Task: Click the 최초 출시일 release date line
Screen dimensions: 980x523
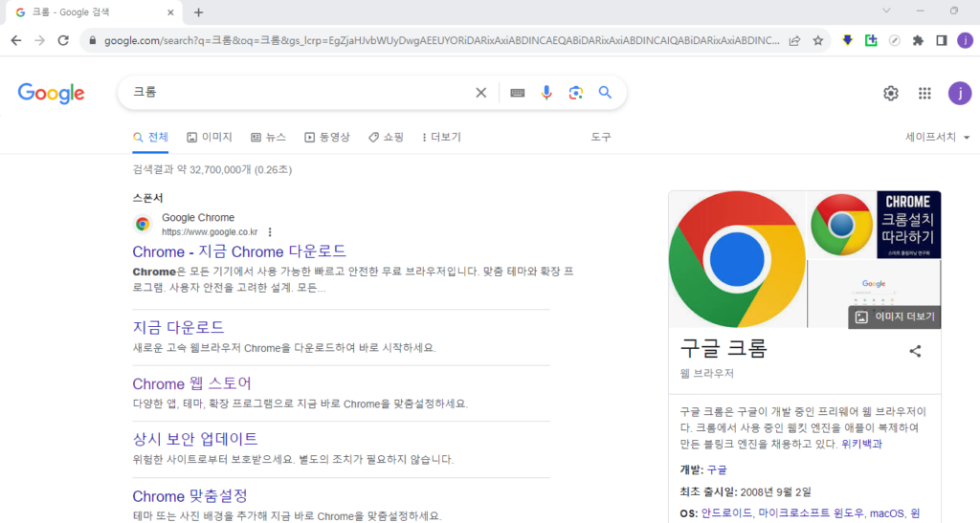Action: [x=745, y=492]
